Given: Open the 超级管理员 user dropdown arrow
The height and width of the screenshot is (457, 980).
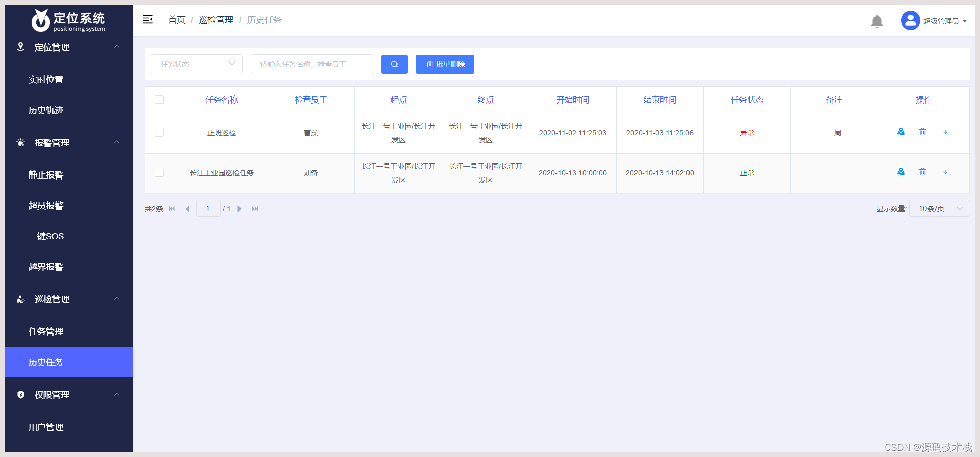Looking at the screenshot, I should point(965,21).
